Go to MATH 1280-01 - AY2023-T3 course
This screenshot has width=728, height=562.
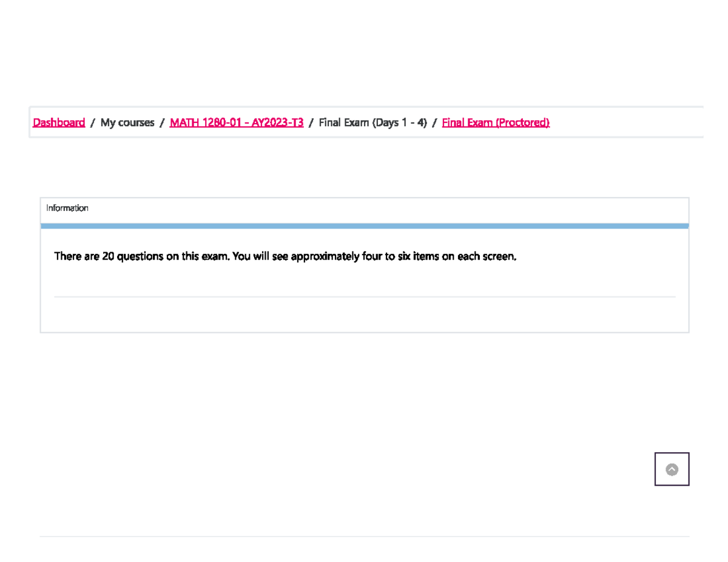pyautogui.click(x=237, y=122)
